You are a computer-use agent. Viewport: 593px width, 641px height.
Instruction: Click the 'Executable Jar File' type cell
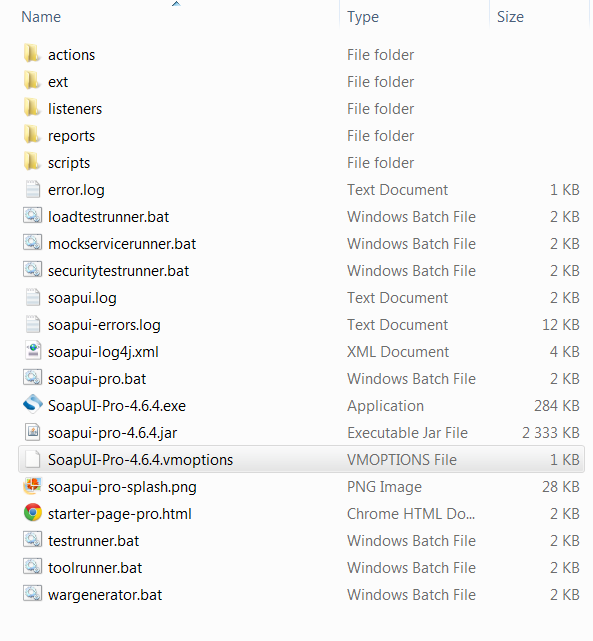pyautogui.click(x=407, y=433)
